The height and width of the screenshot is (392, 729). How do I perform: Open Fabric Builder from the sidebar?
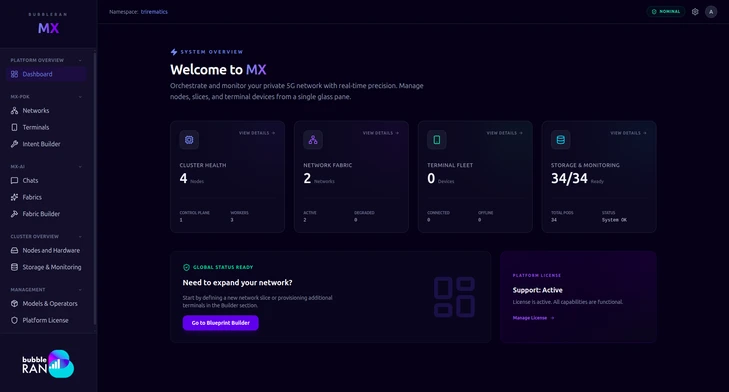pyautogui.click(x=46, y=214)
